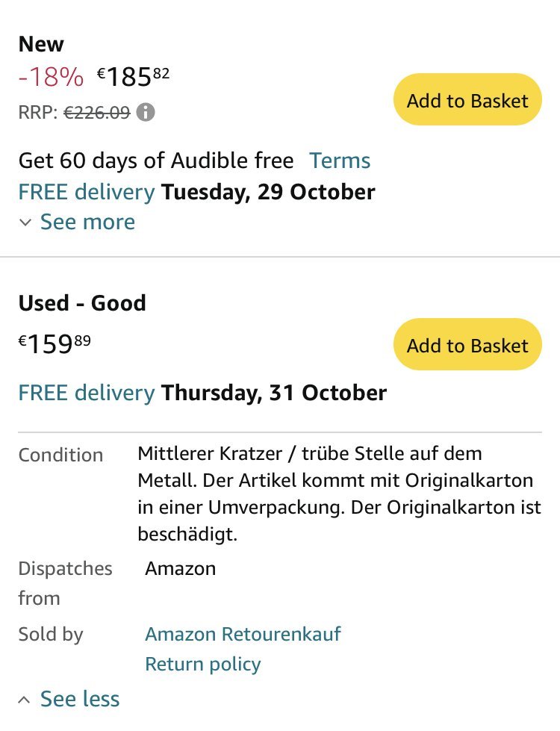560x731 pixels.
Task: Click the Get 60 days of Audible free text
Action: click(156, 161)
